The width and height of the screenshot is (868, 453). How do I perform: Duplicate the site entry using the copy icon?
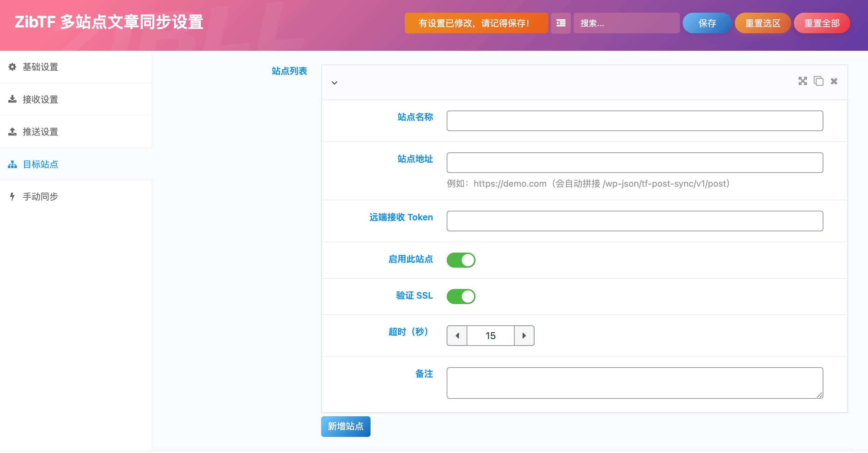click(x=819, y=81)
